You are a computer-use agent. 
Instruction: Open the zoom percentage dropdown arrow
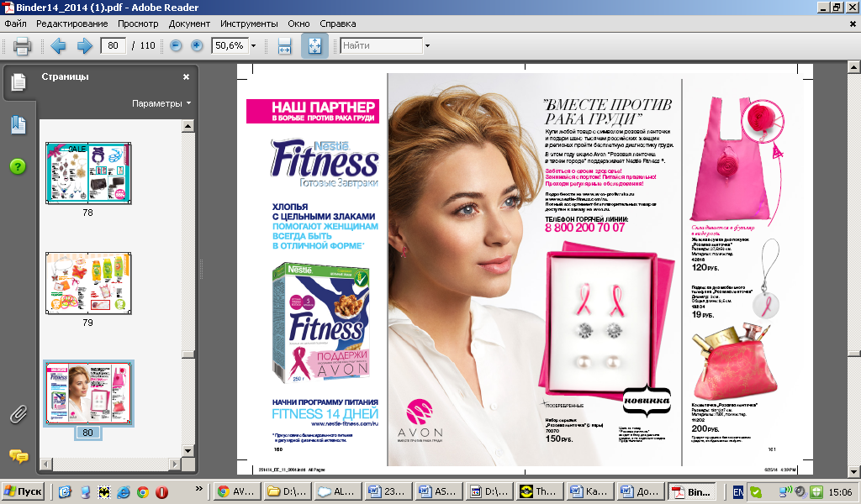[x=254, y=45]
